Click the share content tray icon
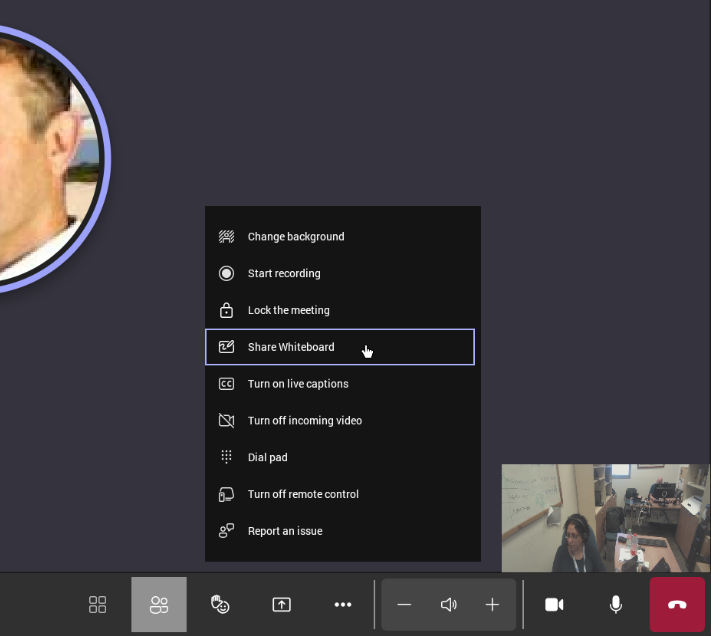This screenshot has height=636, width=711. [x=282, y=604]
